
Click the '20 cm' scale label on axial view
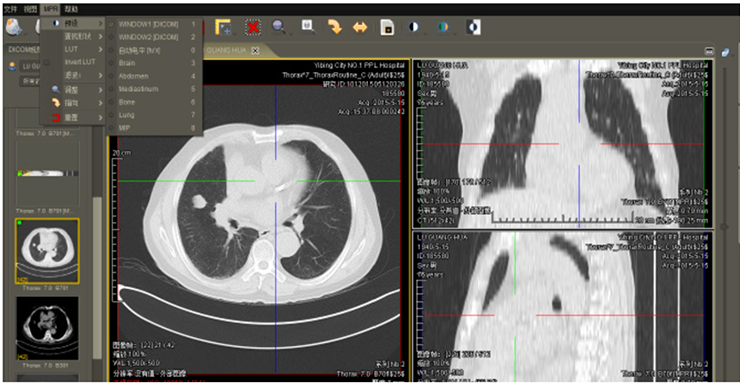pyautogui.click(x=121, y=153)
